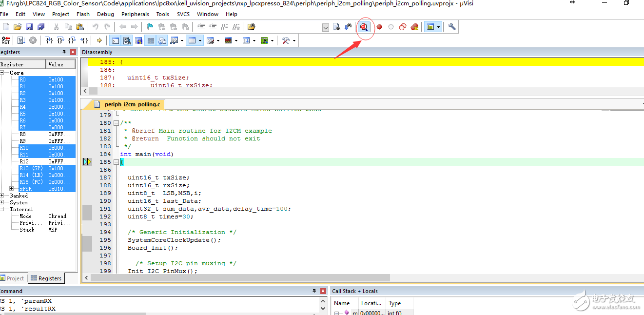
Task: Click the Start/Stop Debug Session icon
Action: click(x=364, y=27)
